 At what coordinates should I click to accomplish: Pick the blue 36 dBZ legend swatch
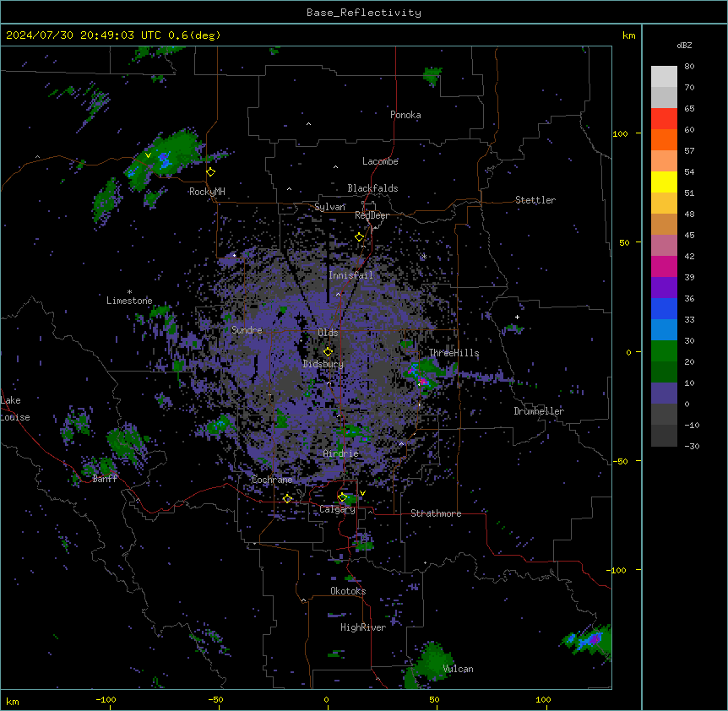click(664, 308)
